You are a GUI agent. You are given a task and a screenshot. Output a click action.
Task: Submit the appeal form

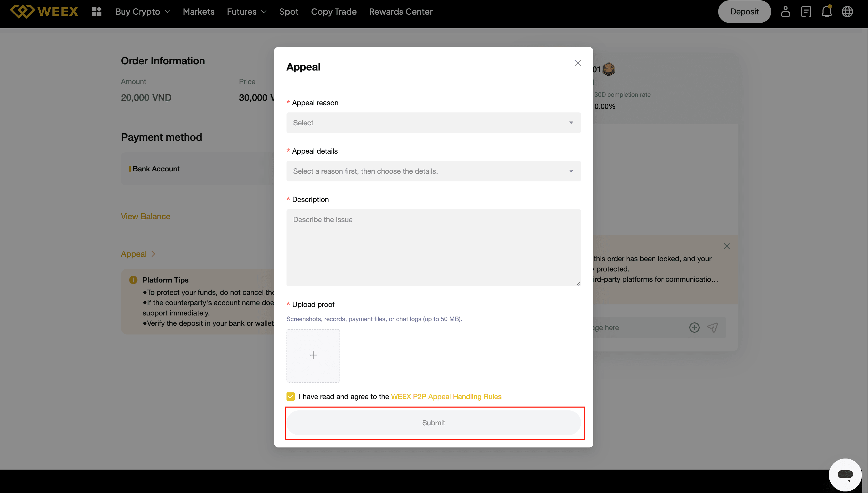point(433,422)
